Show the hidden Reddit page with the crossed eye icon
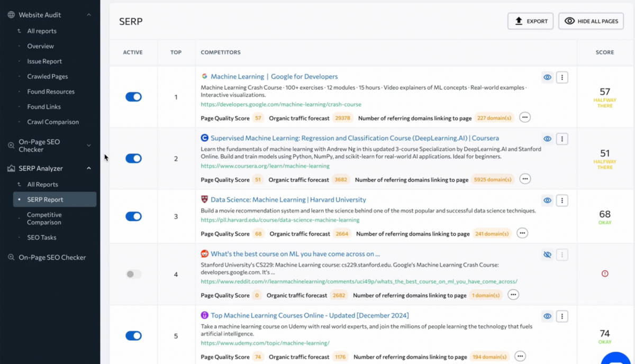The height and width of the screenshot is (364, 635). coord(547,254)
